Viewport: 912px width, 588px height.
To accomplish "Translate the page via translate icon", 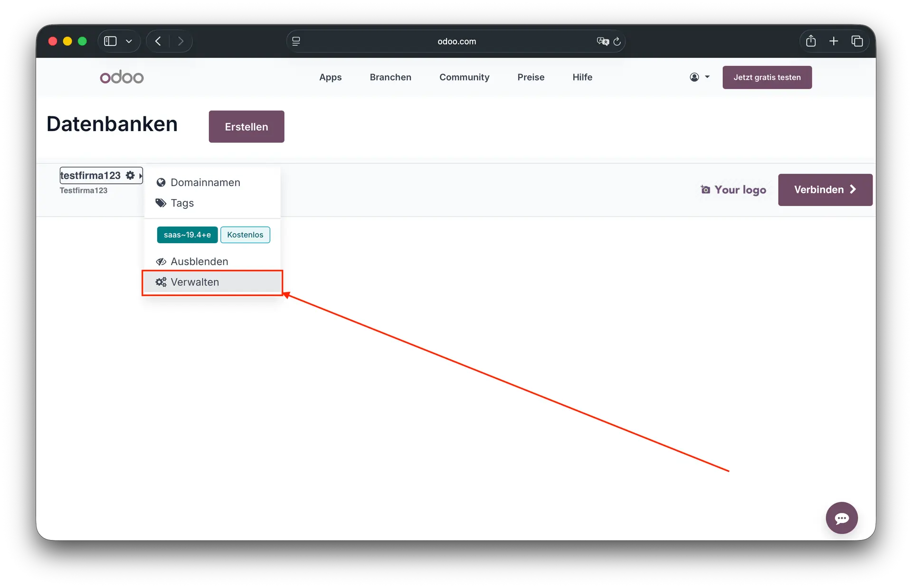I will (x=603, y=41).
